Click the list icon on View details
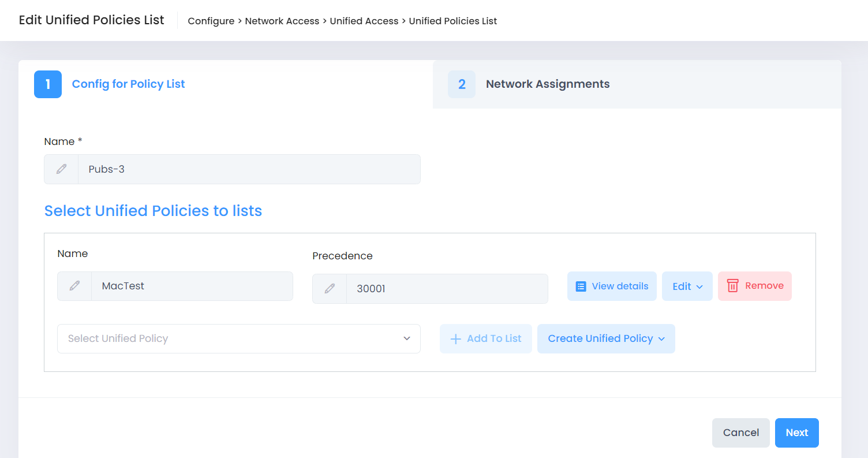Screen dimensions: 868x458 (581, 286)
